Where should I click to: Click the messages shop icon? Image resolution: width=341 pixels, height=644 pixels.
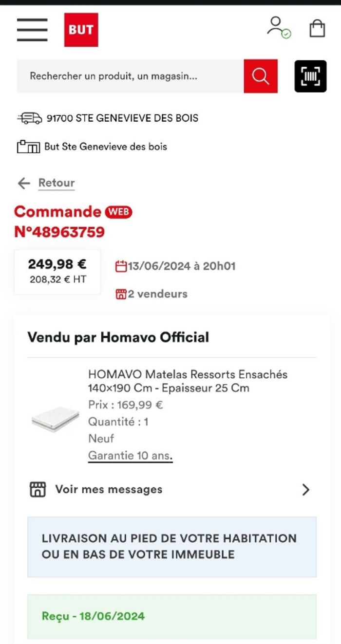click(38, 489)
